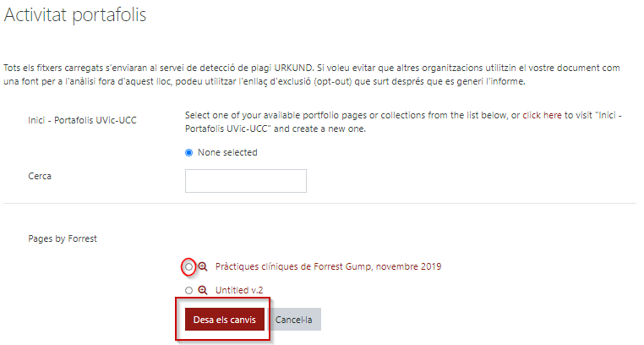Open the Pràctiques clíniques de Forrest Gump link
Image resolution: width=644 pixels, height=345 pixels.
tap(328, 266)
